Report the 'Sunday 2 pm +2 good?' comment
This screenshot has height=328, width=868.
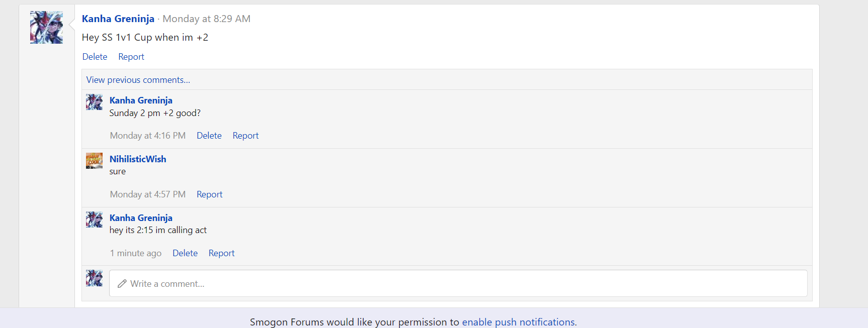[245, 136]
